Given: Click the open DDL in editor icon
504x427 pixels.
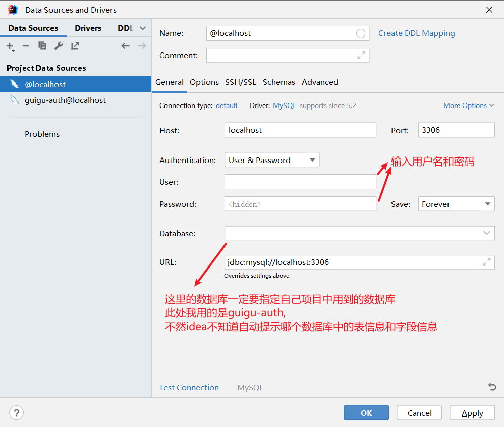Looking at the screenshot, I should tap(75, 46).
